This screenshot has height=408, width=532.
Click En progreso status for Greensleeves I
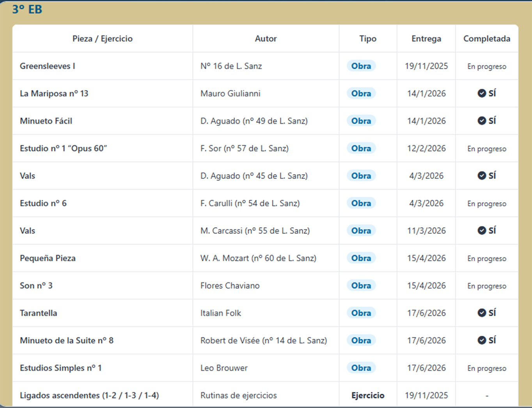coord(487,66)
